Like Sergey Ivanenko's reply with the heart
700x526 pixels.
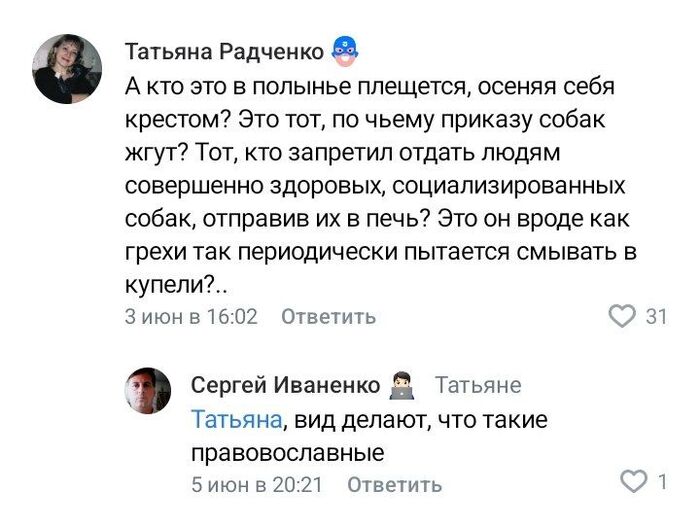pos(634,483)
